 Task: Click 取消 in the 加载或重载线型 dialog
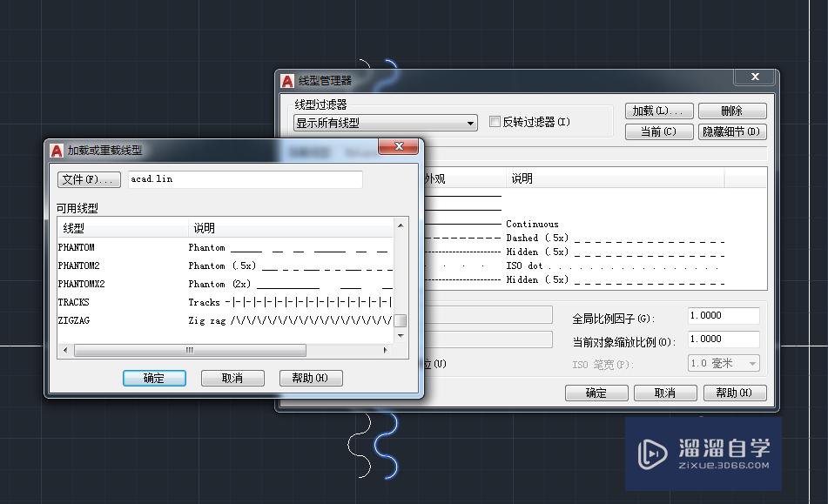click(232, 378)
